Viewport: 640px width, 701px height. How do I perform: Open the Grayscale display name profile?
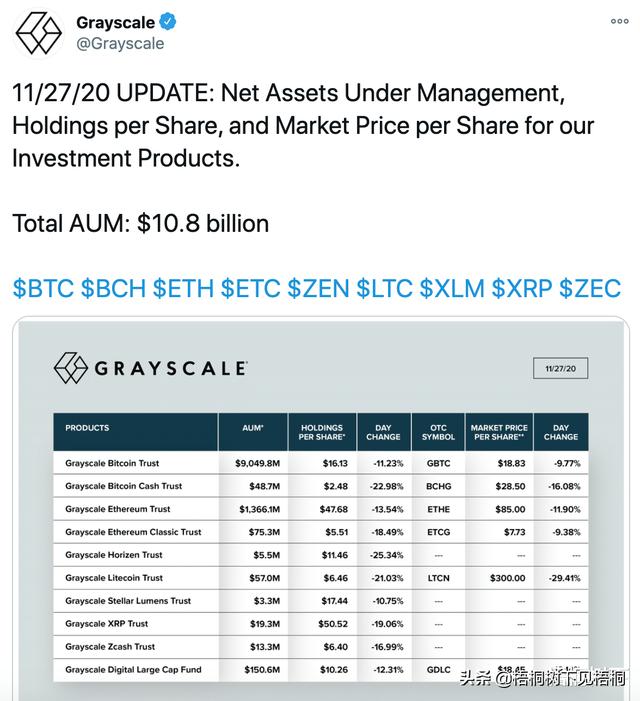tap(114, 22)
